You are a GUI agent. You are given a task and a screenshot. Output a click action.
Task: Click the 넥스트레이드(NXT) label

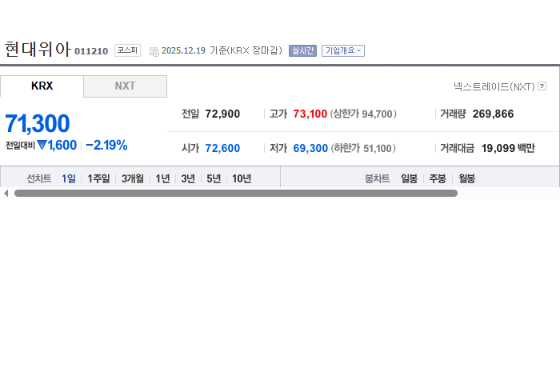click(x=494, y=86)
